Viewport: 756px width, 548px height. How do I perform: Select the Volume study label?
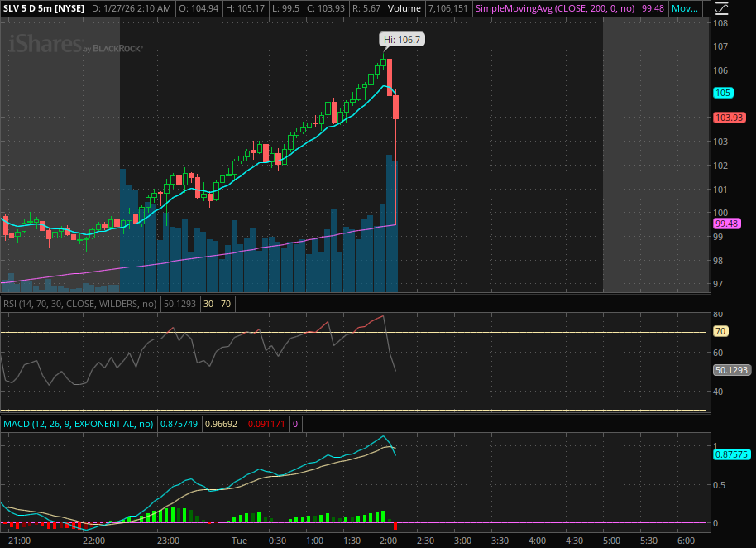pos(404,8)
